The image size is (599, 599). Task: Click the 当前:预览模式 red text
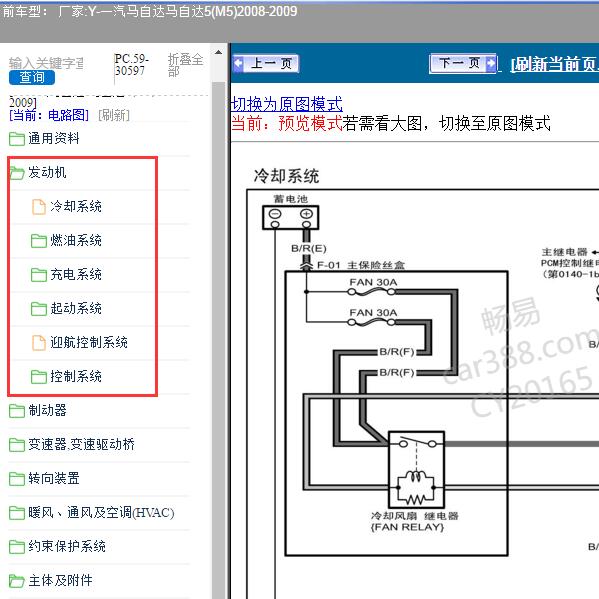(287, 123)
